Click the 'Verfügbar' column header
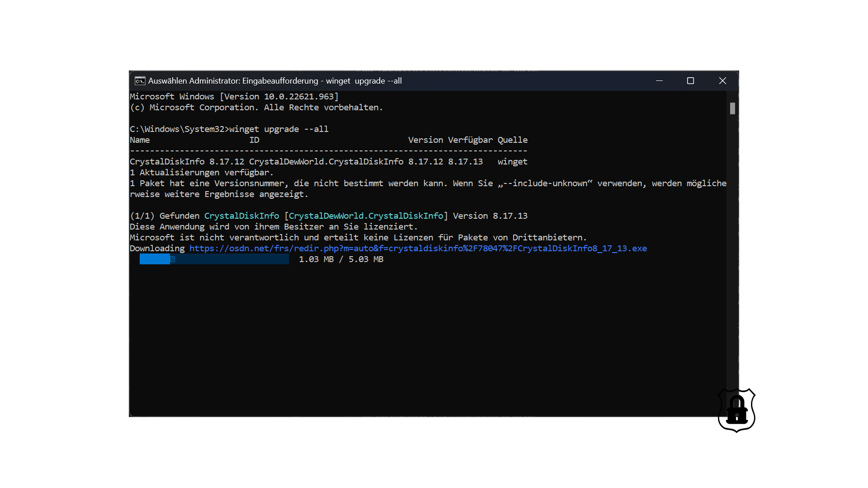Image resolution: width=868 pixels, height=488 pixels. 470,140
